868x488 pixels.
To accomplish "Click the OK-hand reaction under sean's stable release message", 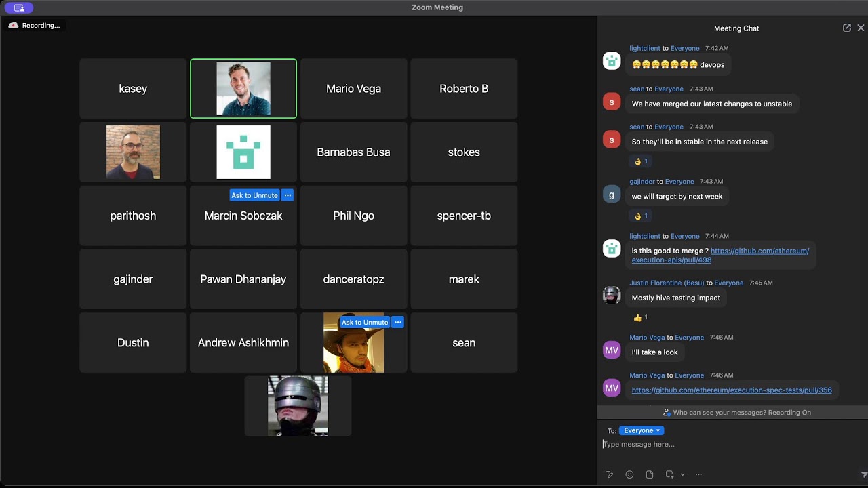I will 641,161.
